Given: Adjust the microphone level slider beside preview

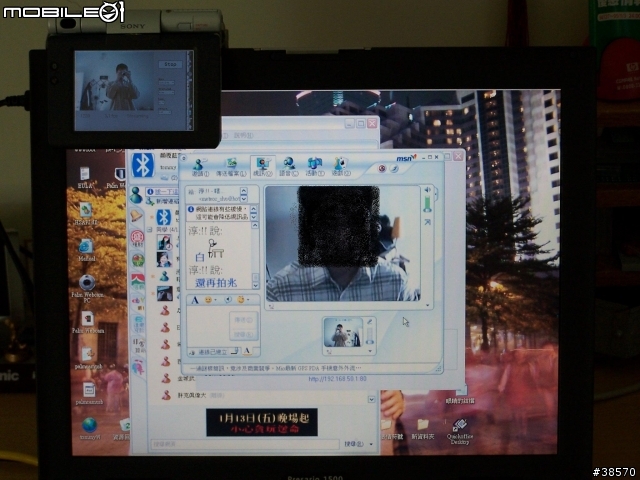Looking at the screenshot, I should coord(369,336).
